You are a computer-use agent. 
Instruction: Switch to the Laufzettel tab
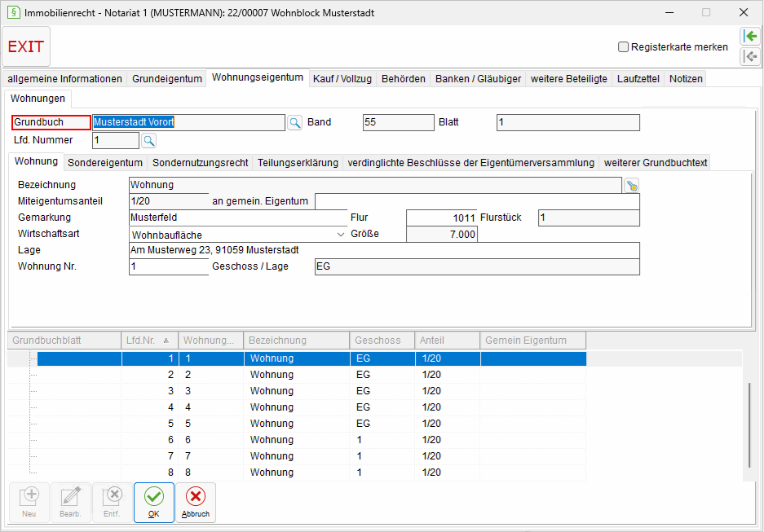[638, 79]
